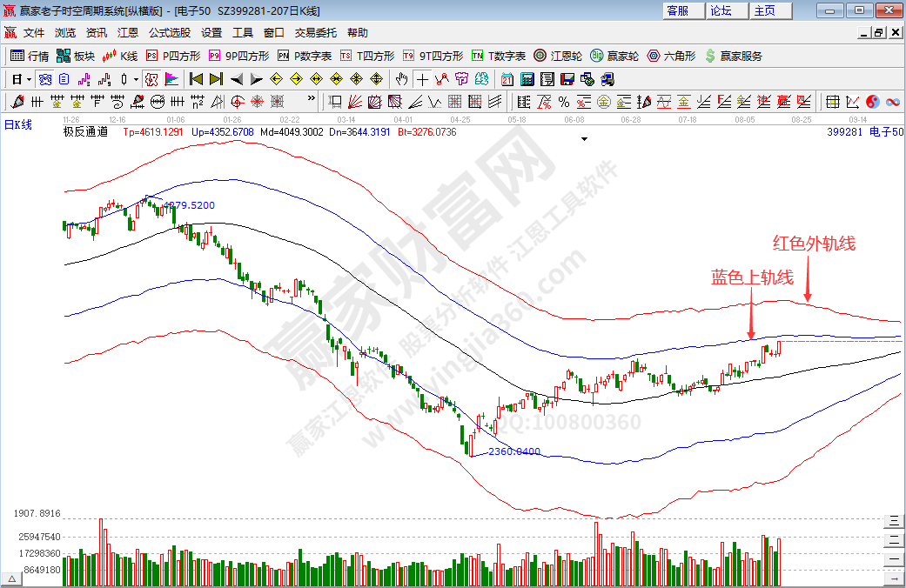906x588 pixels.
Task: Toggle the highlighted chart mode button
Action: [151, 79]
